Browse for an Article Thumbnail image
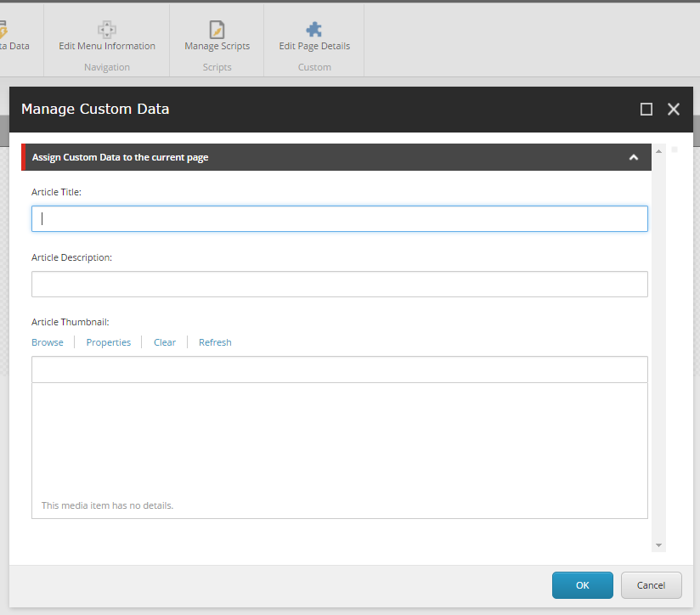The height and width of the screenshot is (615, 700). pyautogui.click(x=48, y=342)
